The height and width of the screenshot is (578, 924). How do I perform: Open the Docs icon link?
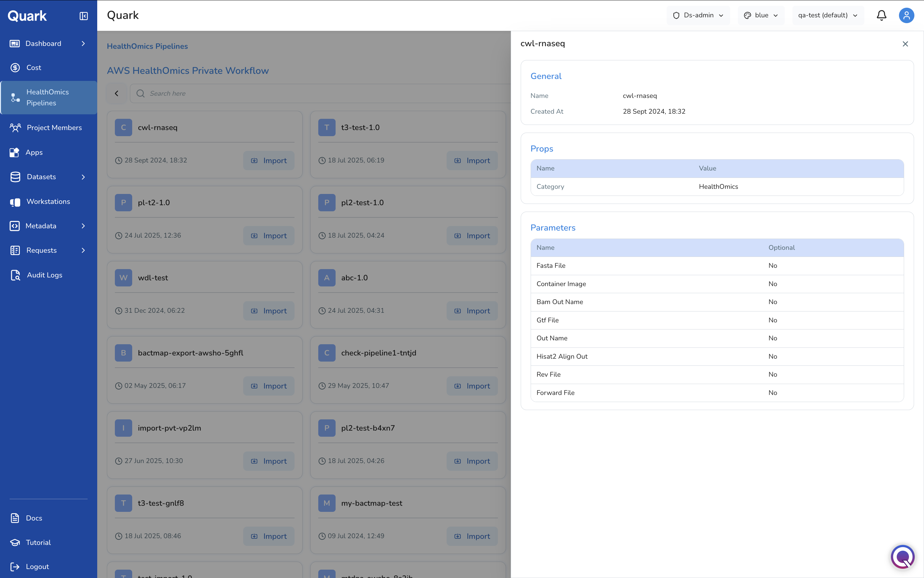pyautogui.click(x=15, y=518)
